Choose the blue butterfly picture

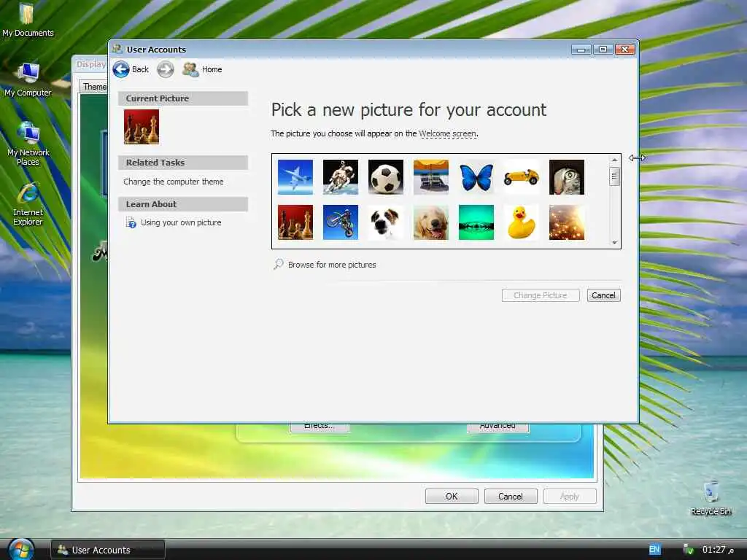[476, 177]
